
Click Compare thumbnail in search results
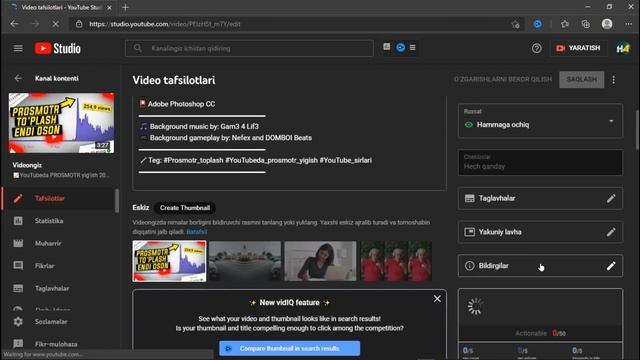(289, 348)
